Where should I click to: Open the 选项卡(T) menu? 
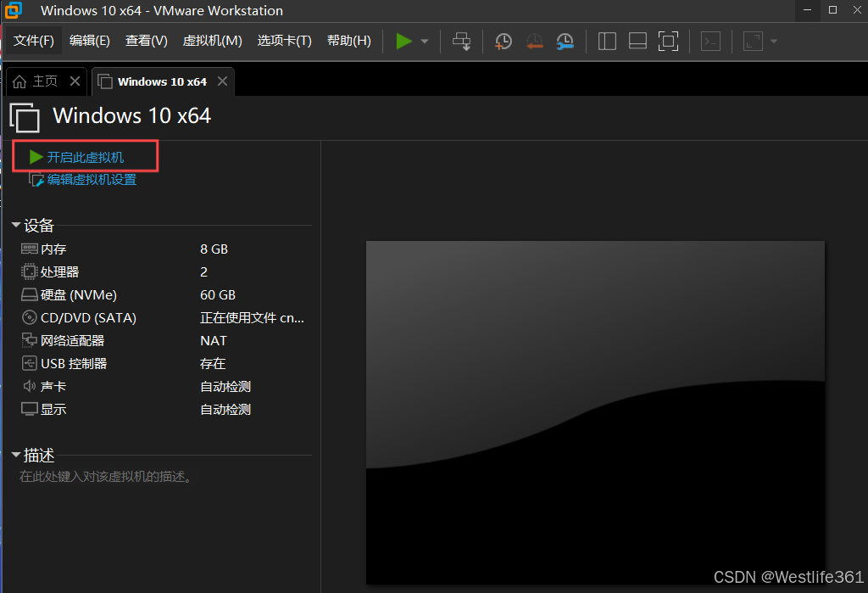[x=284, y=40]
